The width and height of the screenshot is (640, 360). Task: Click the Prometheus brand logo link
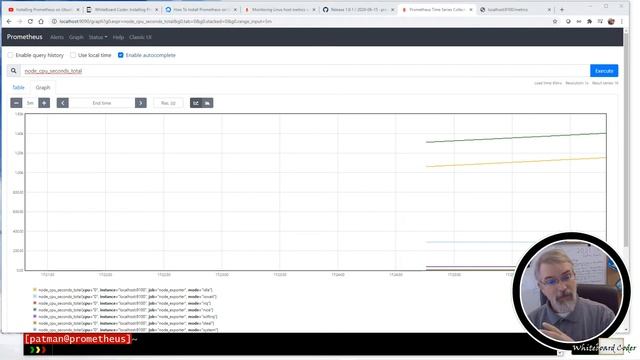pyautogui.click(x=24, y=37)
